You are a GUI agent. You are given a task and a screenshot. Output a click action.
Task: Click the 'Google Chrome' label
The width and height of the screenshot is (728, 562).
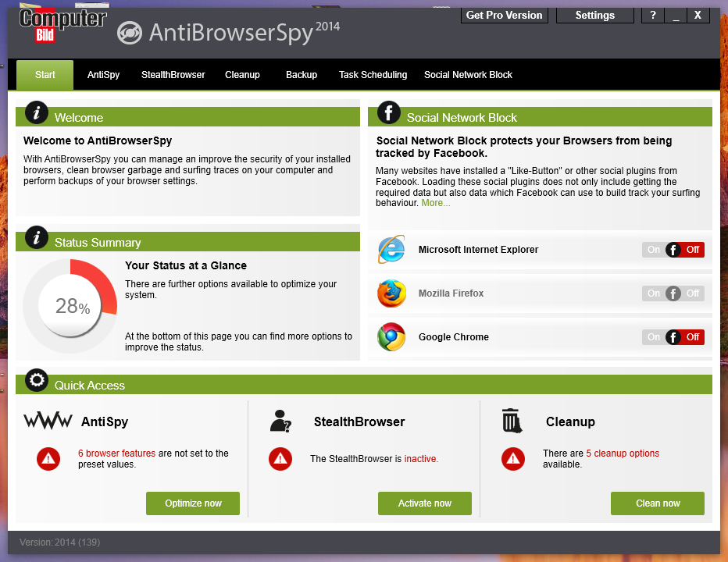pos(454,337)
